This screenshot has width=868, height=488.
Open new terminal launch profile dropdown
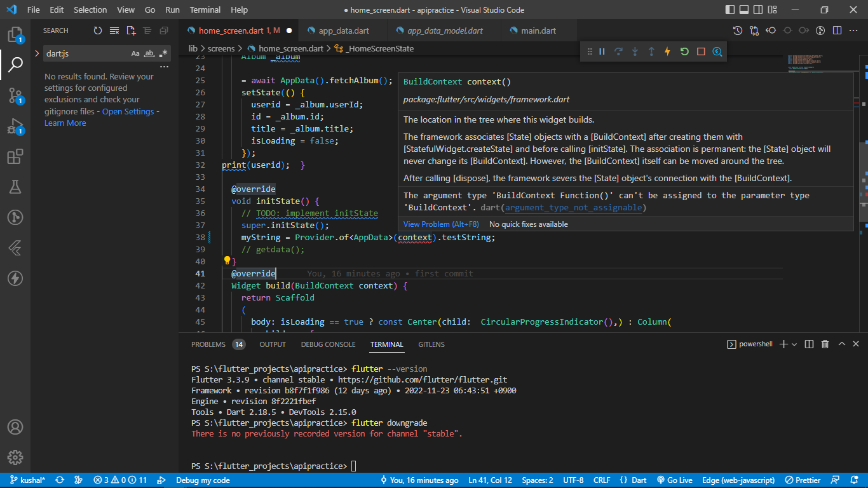tap(796, 344)
